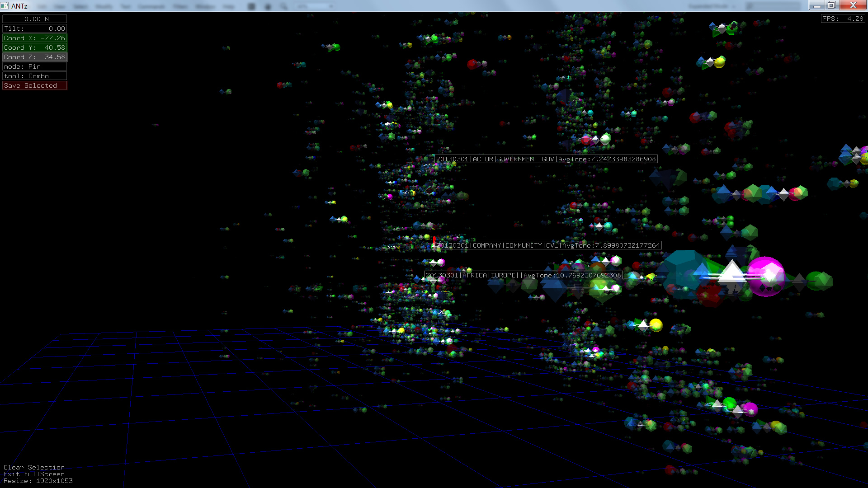
Task: Click the cyan sphere glyph node
Action: [608, 225]
